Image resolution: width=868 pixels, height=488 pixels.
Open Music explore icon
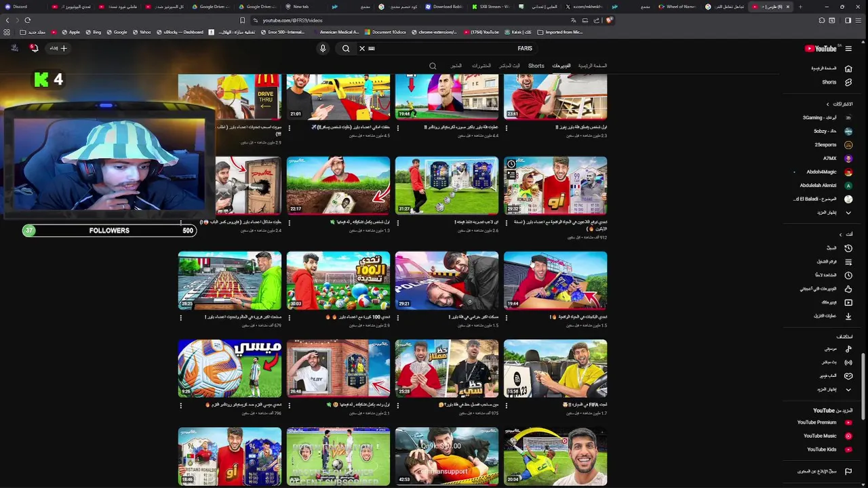(848, 348)
